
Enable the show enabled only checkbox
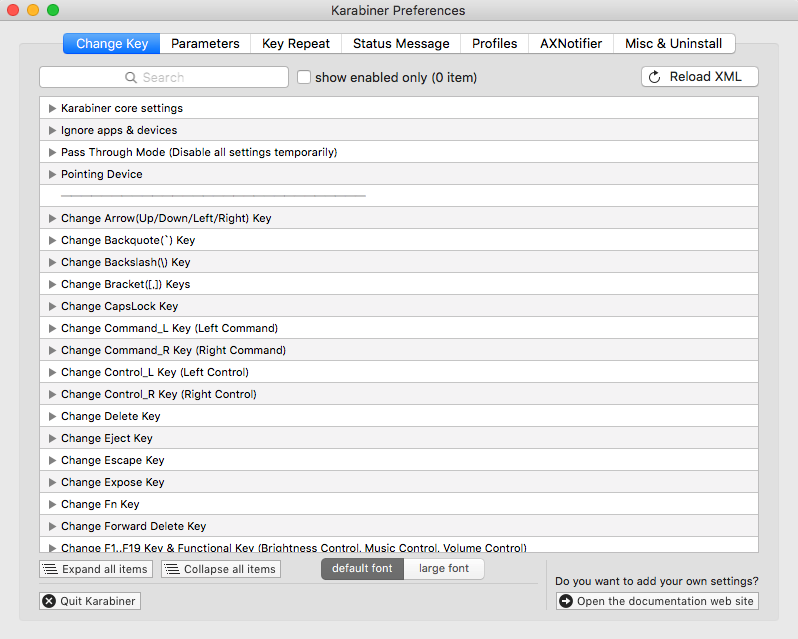coord(304,77)
